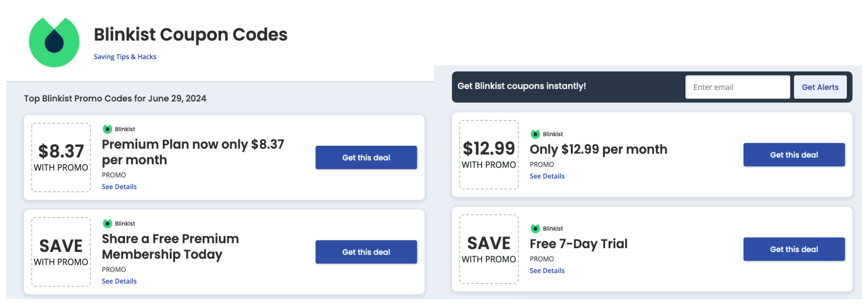Get the $12.99 per month deal
The height and width of the screenshot is (304, 868).
point(794,155)
